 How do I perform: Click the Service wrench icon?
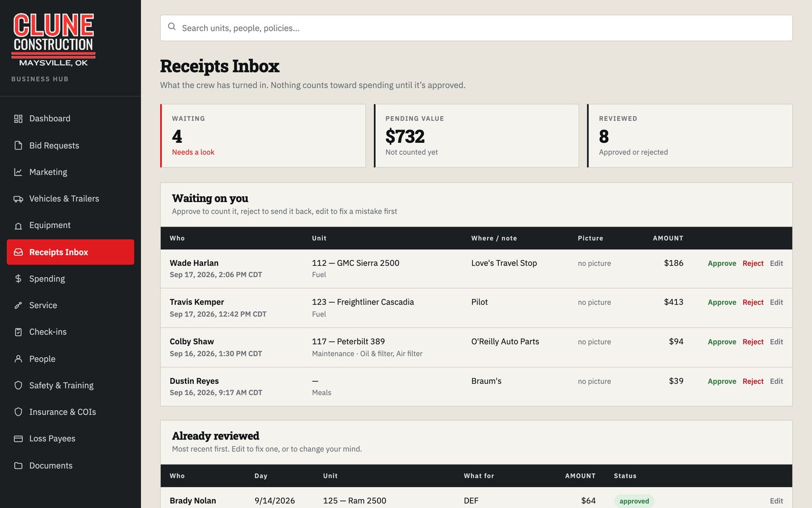(18, 305)
